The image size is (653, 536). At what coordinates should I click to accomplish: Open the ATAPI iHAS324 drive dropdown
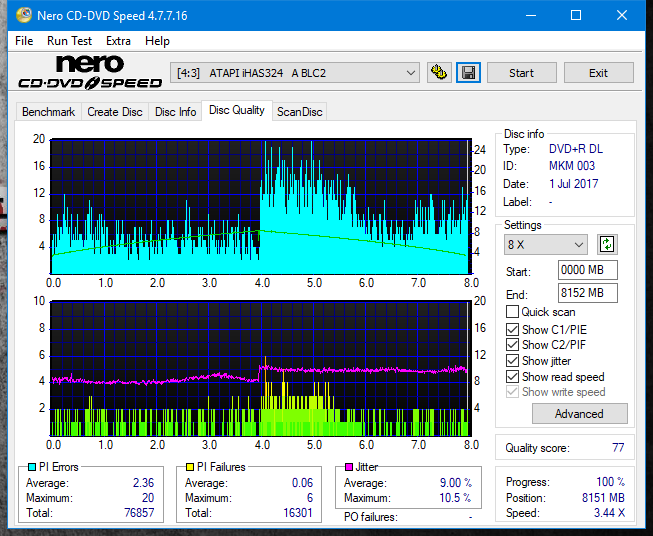click(x=294, y=73)
